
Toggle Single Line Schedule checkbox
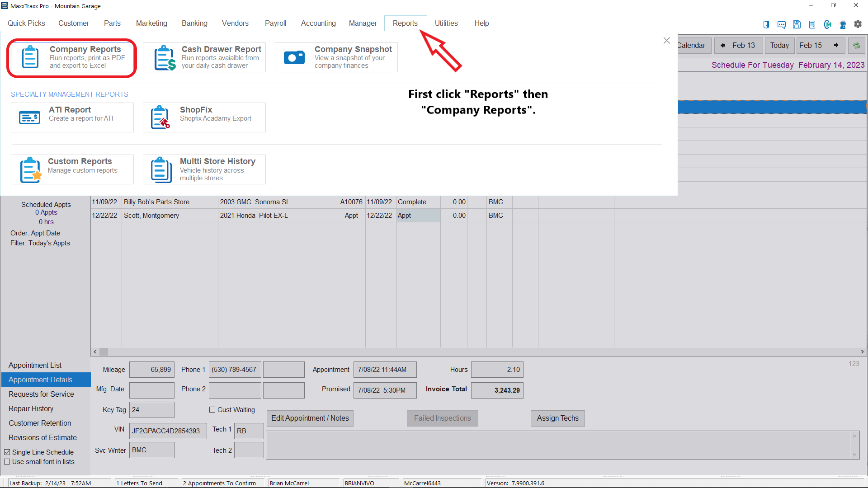pos(7,452)
